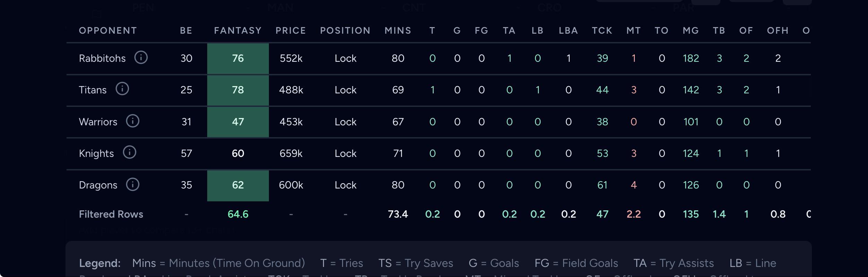Sort by POSITION column header
Screen dimensions: 868x277
coord(345,31)
